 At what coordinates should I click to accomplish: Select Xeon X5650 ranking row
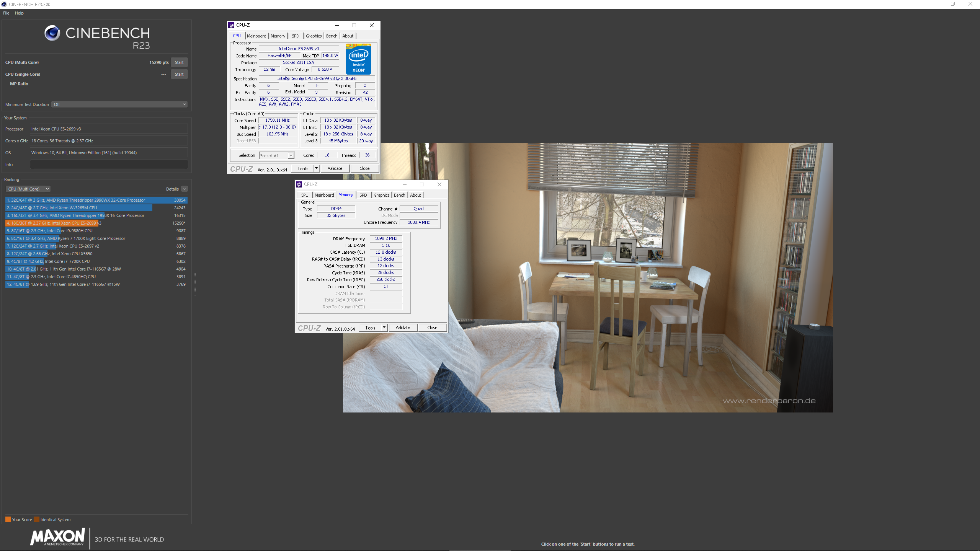[96, 254]
